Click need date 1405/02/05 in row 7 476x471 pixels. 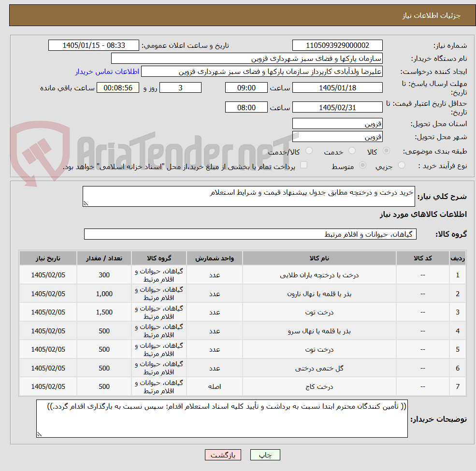pos(48,386)
